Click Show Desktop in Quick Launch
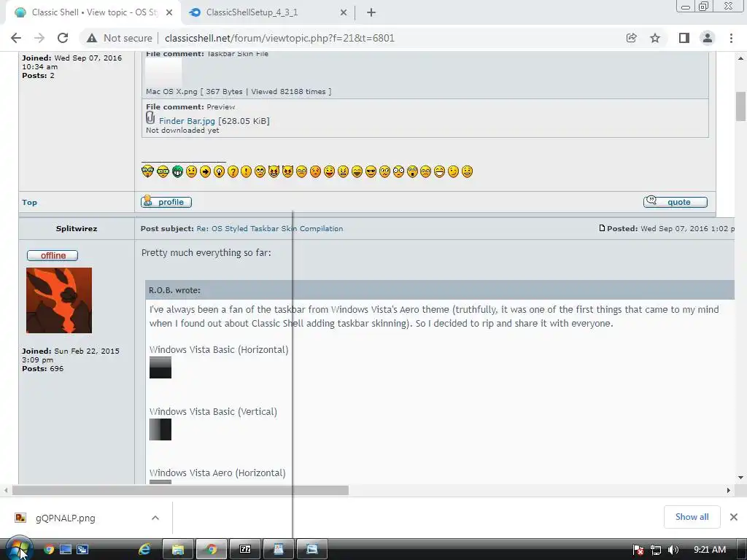Viewport: 747px width, 560px height. (66, 550)
